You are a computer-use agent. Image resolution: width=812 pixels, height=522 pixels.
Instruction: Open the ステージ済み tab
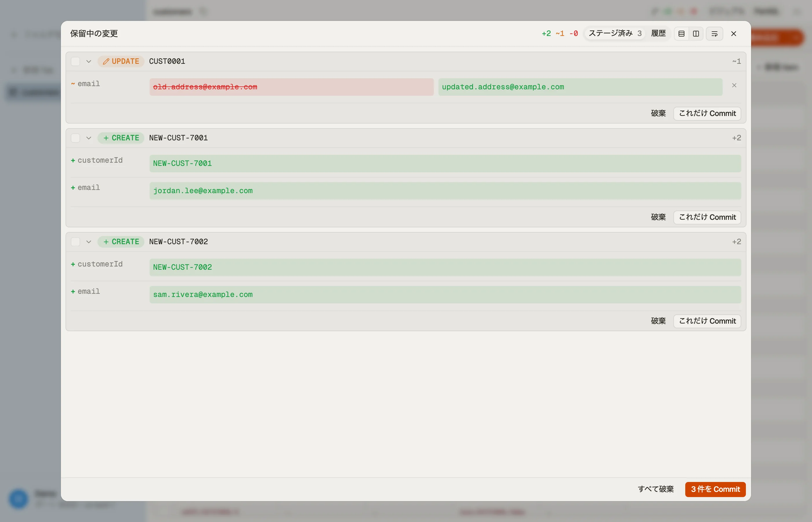coord(615,33)
